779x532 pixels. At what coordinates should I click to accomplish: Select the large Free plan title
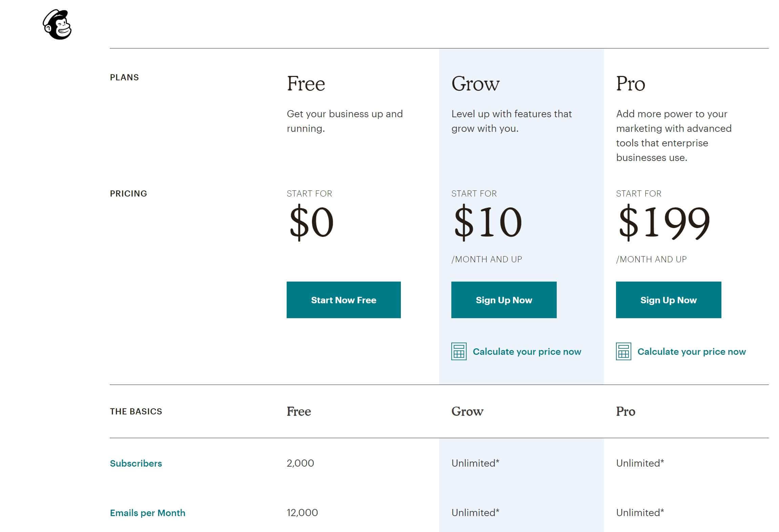[306, 84]
